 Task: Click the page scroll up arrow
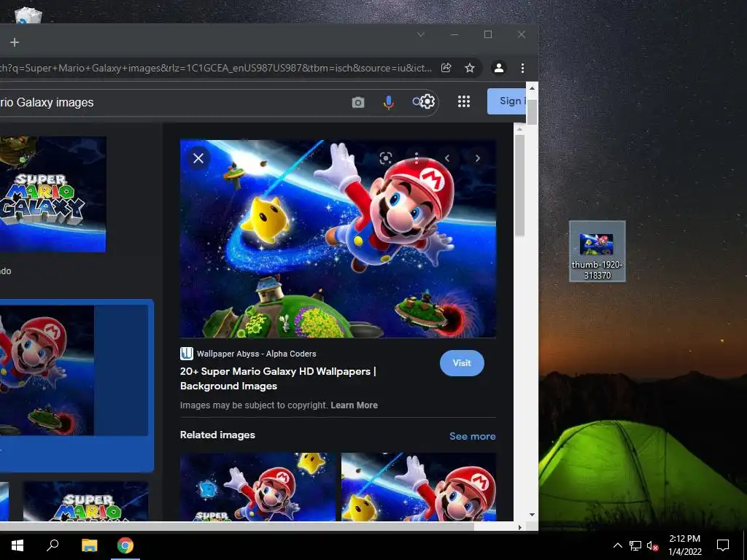[532, 88]
